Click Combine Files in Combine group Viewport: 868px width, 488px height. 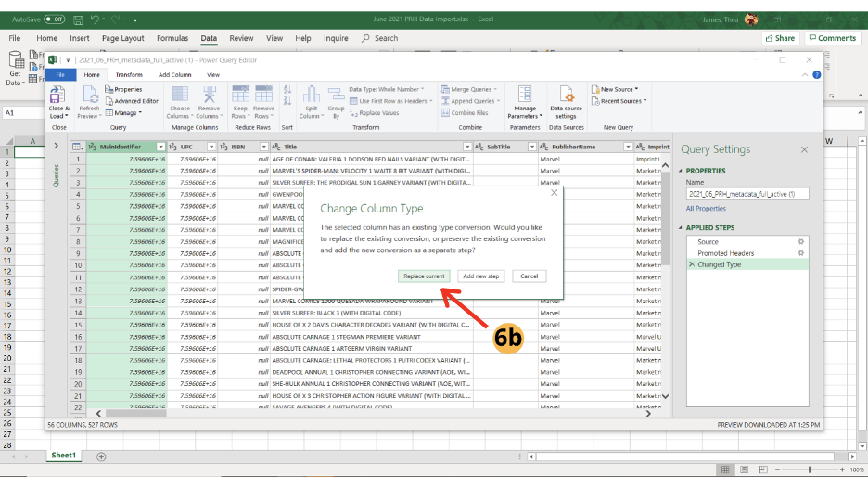point(465,113)
